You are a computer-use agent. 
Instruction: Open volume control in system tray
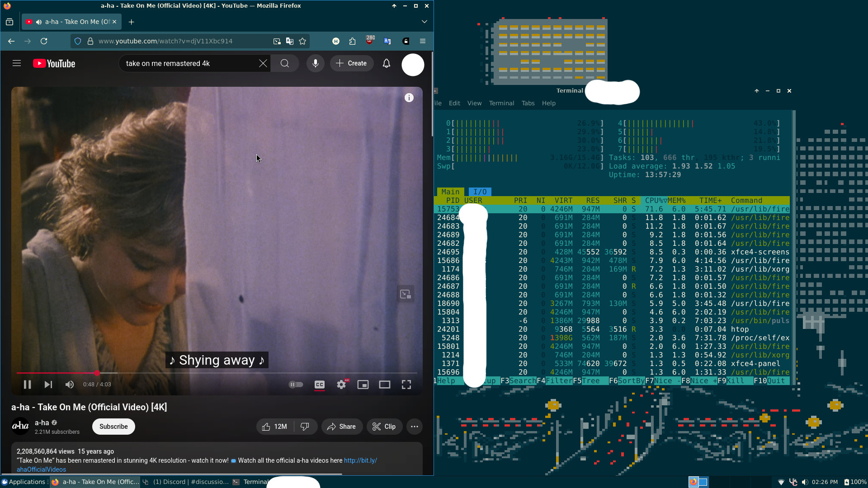tap(805, 482)
